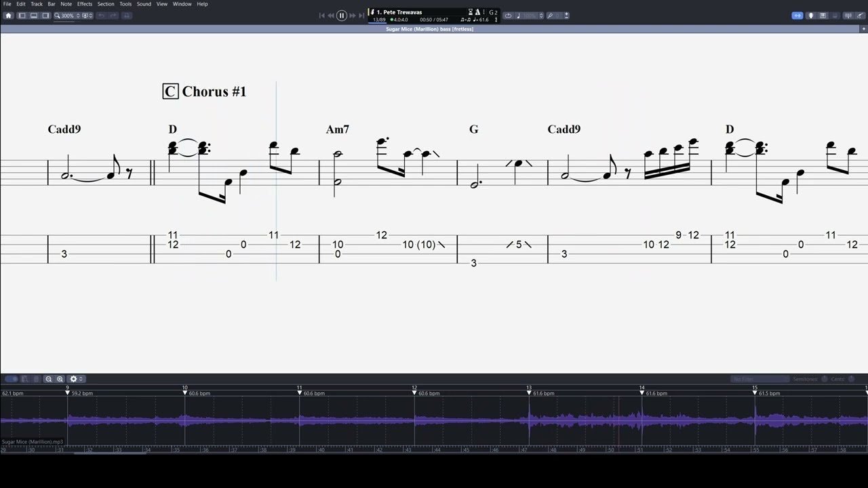868x488 pixels.
Task: Select the 1. Pete Trewavas track name
Action: coord(399,12)
